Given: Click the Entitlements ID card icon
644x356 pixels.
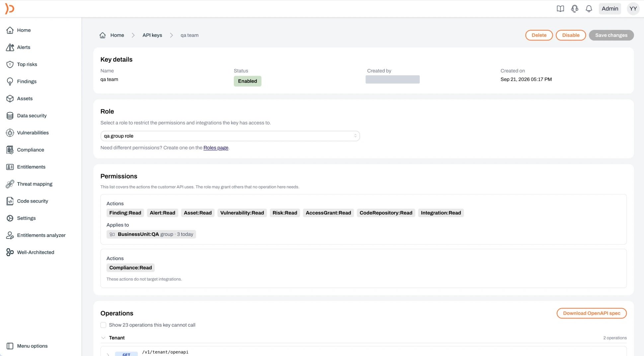Looking at the screenshot, I should pos(10,167).
